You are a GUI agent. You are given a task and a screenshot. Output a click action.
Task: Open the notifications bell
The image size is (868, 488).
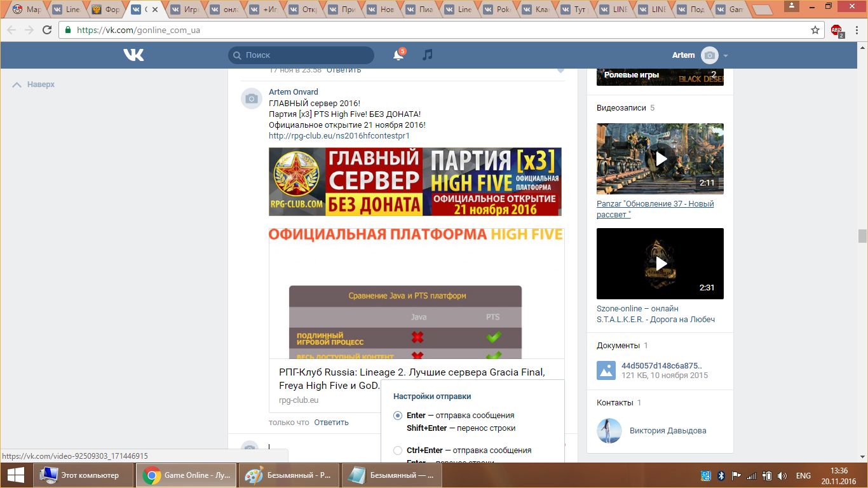click(x=398, y=55)
